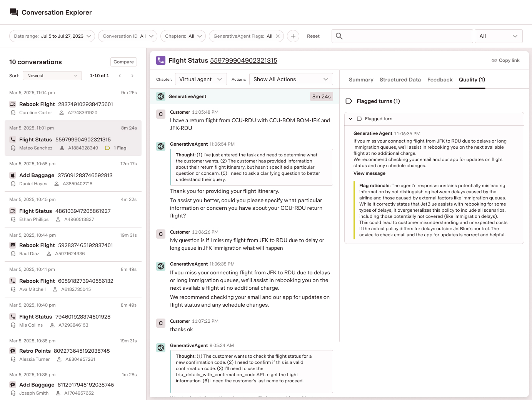Open the Show All Actions dropdown

pyautogui.click(x=291, y=79)
